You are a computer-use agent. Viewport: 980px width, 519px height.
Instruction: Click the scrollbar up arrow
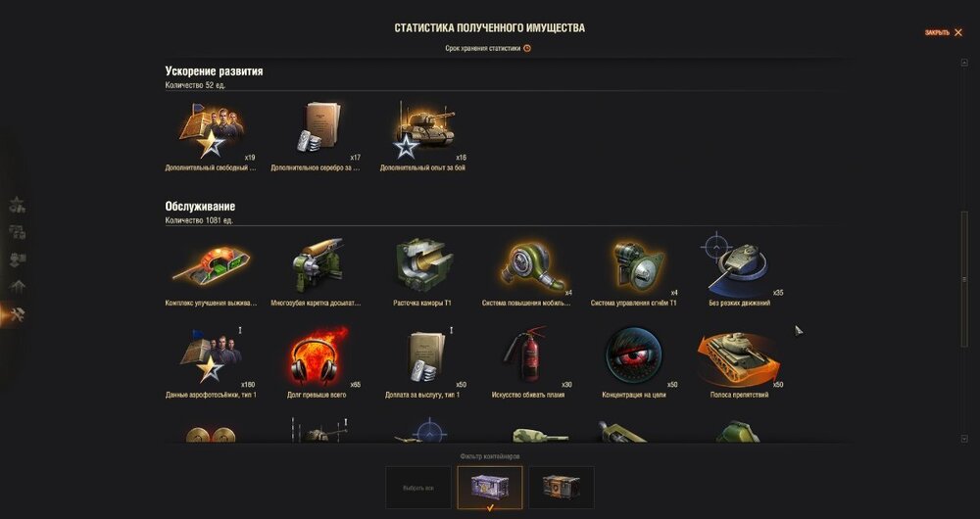point(964,63)
